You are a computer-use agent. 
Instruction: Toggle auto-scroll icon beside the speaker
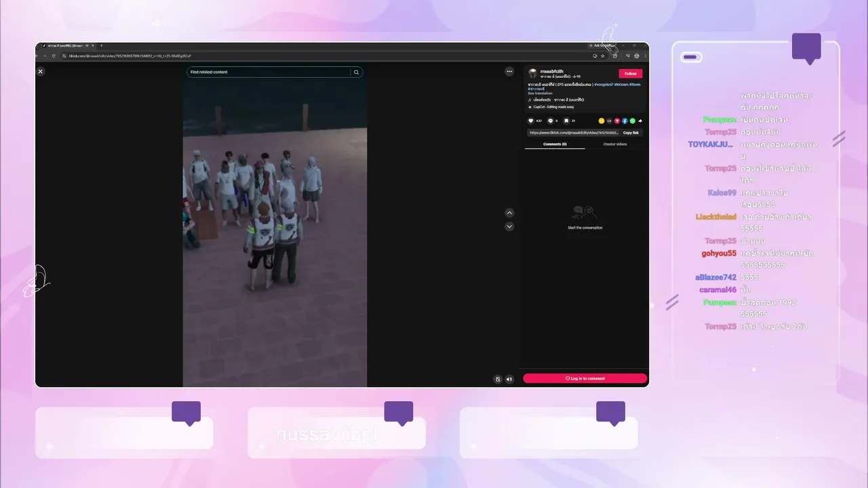point(498,380)
